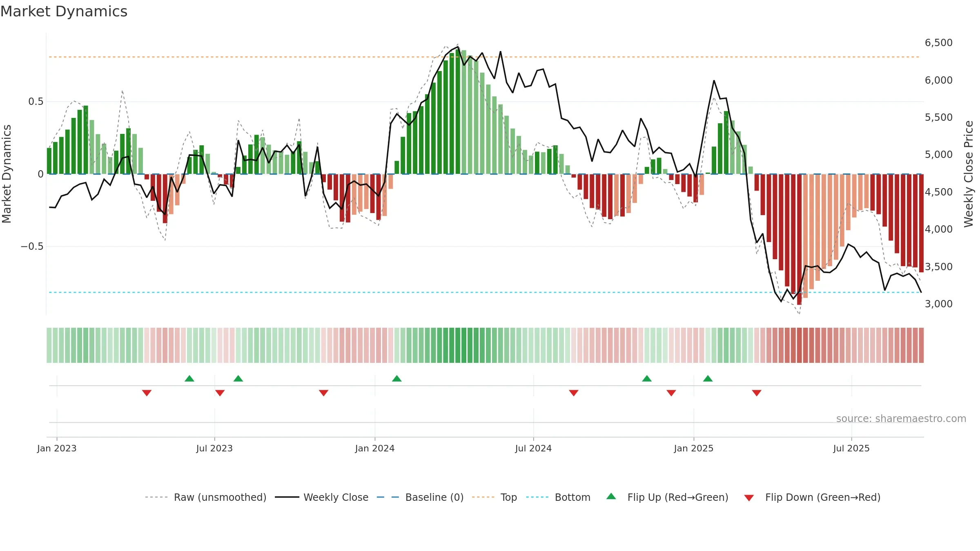Click the red flip-down marker at Jul 2023
980x551 pixels.
[x=220, y=393]
